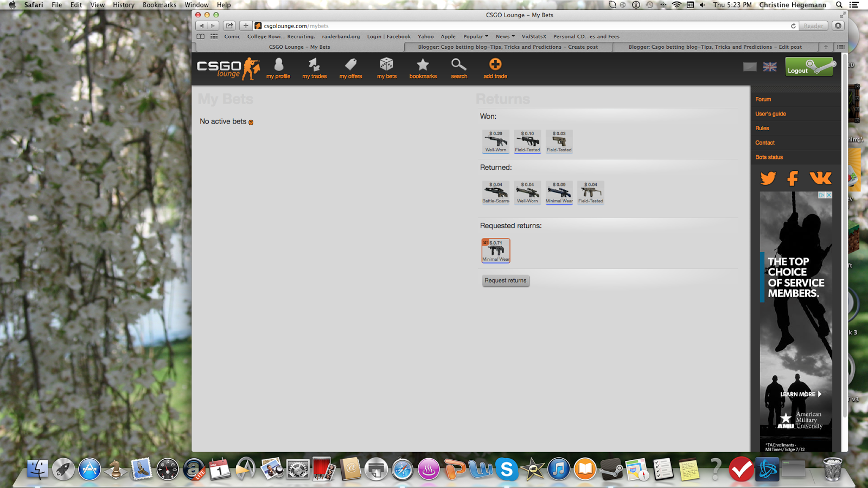The width and height of the screenshot is (868, 488).
Task: Open Spotlight search in the menu bar
Action: (839, 5)
